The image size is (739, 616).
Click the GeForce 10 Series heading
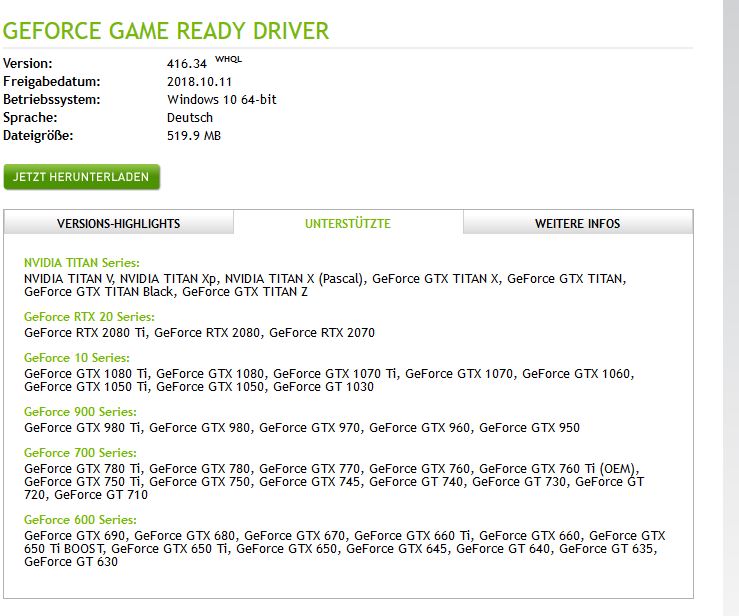point(77,357)
